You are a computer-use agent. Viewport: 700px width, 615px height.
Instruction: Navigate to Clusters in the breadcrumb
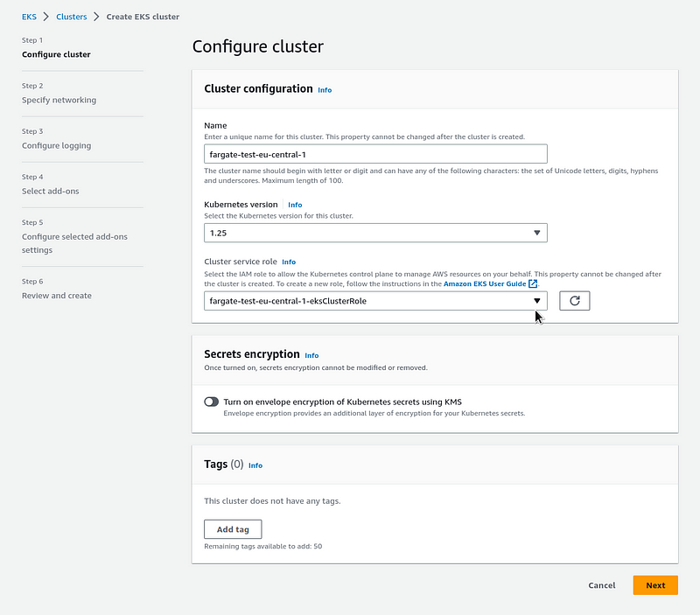pyautogui.click(x=72, y=17)
